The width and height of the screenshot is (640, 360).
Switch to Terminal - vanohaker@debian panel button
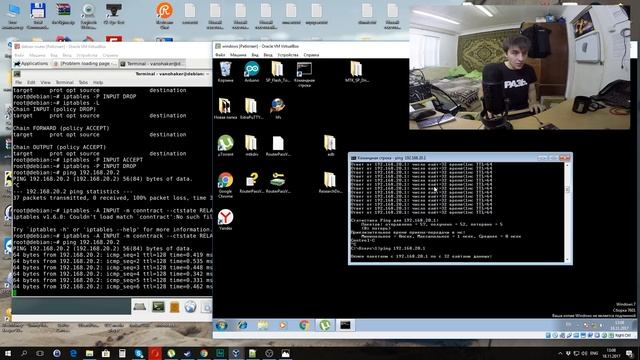coord(152,64)
